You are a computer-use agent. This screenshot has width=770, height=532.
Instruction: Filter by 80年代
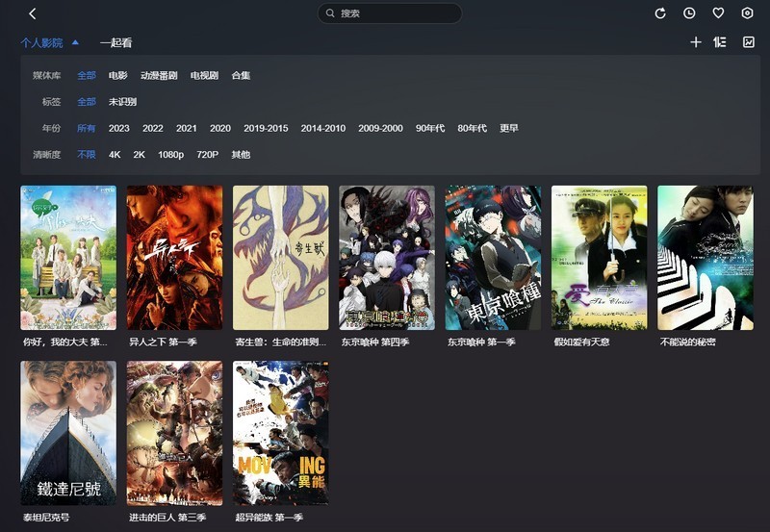click(472, 129)
